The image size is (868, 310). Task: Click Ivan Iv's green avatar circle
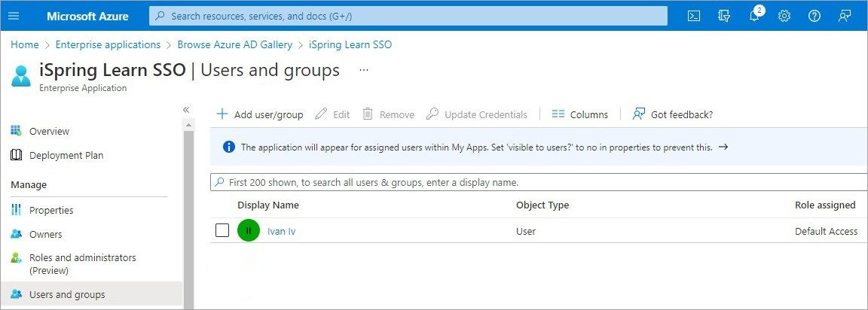tap(249, 230)
